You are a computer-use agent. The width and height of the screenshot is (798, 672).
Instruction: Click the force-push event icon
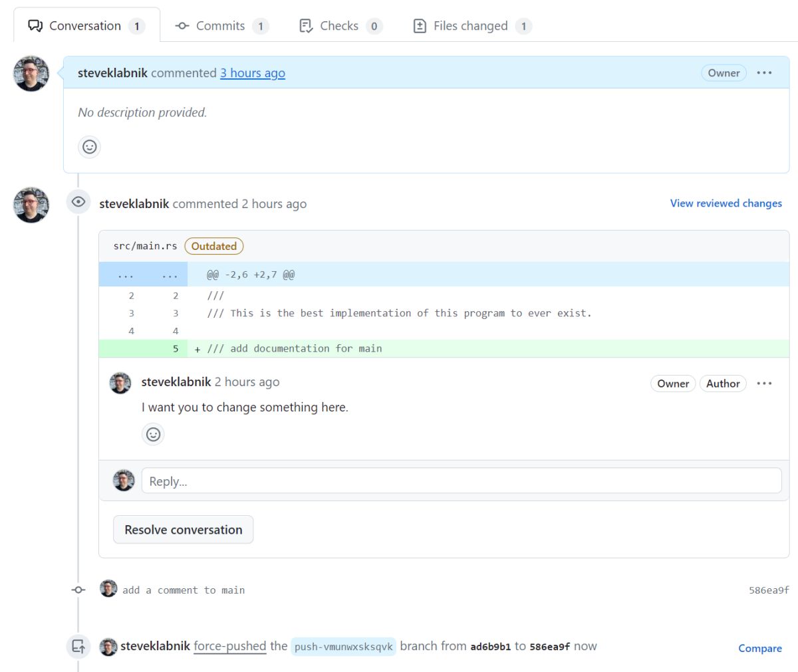(x=78, y=646)
